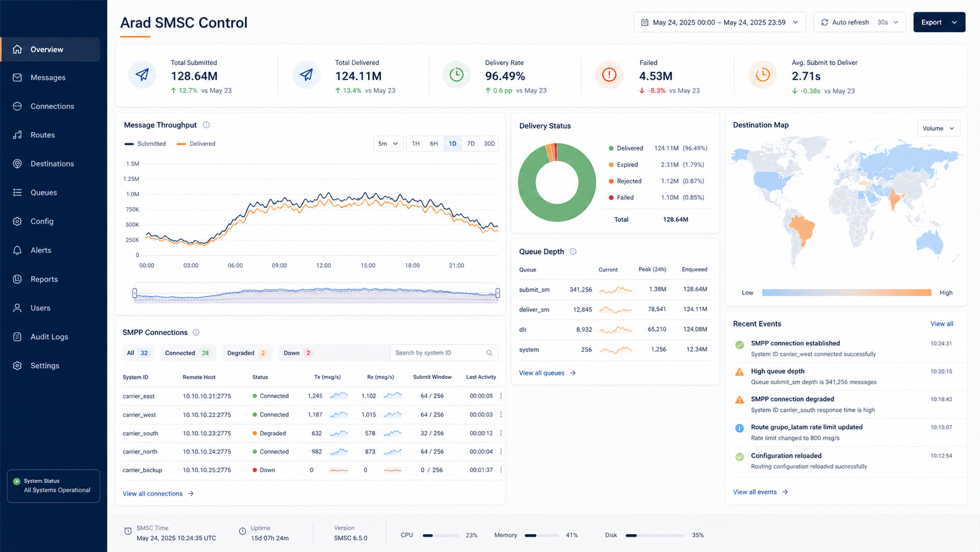980x552 pixels.
Task: Show only Down connections tab
Action: (x=297, y=353)
